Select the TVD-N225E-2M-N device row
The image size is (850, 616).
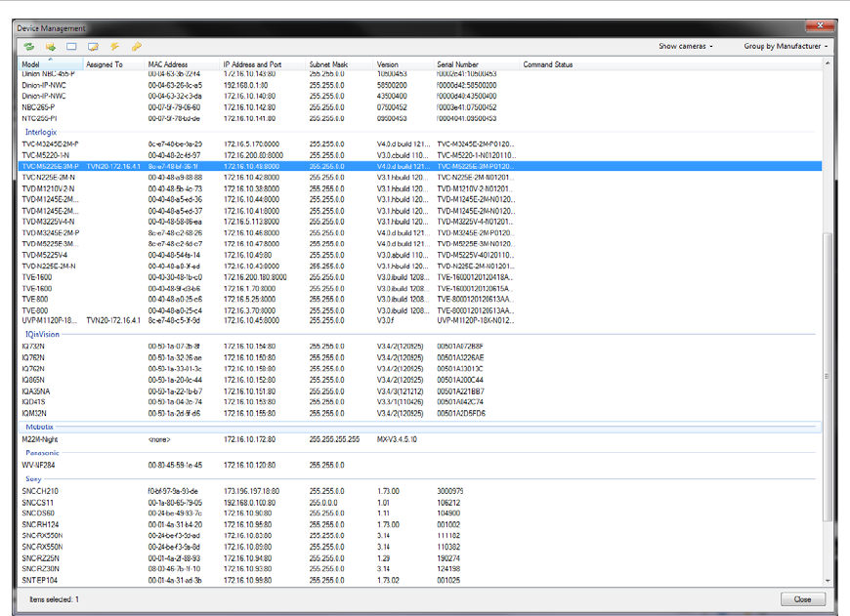[x=420, y=266]
